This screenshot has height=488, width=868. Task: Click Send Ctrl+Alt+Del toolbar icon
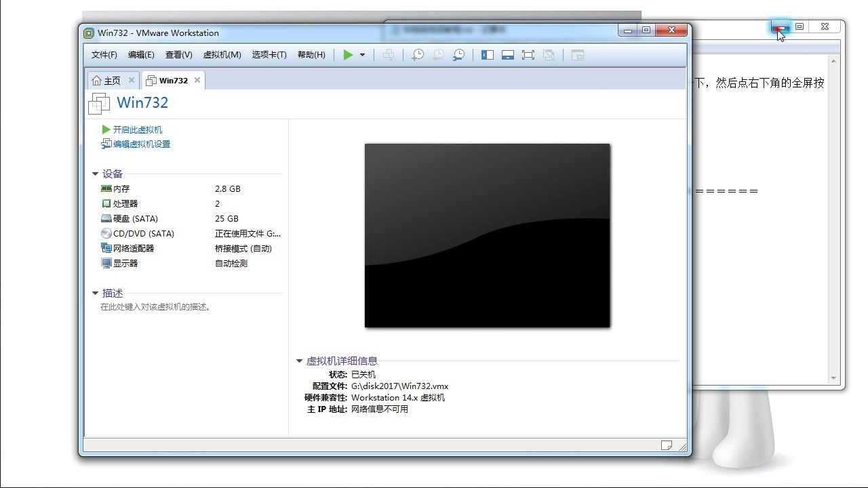(389, 55)
